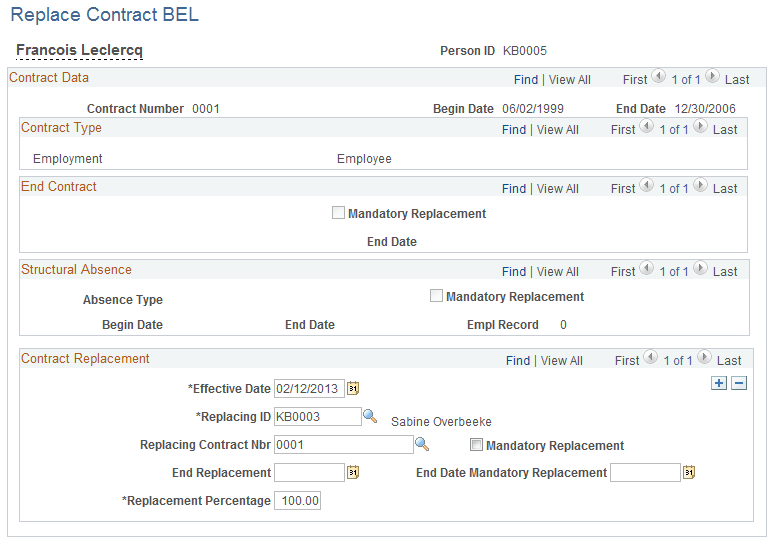
Task: Focus the End Date Mandatory Replacement field
Action: [x=645, y=473]
